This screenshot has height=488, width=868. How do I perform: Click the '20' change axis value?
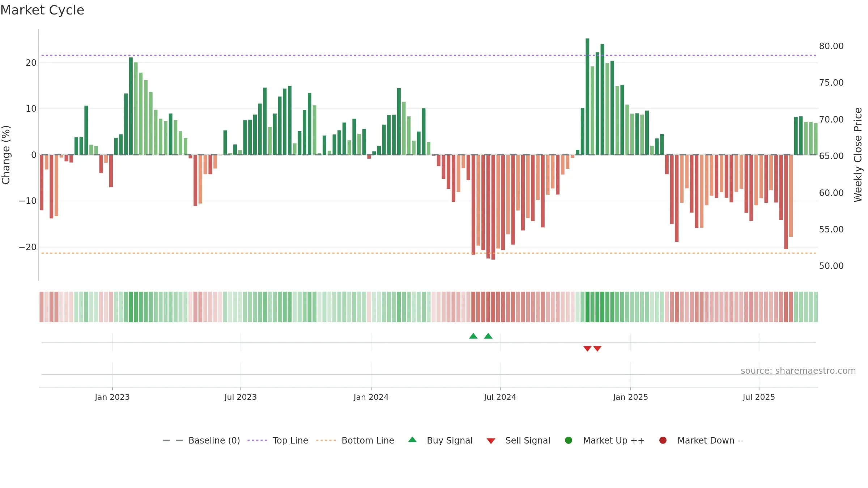(x=31, y=63)
